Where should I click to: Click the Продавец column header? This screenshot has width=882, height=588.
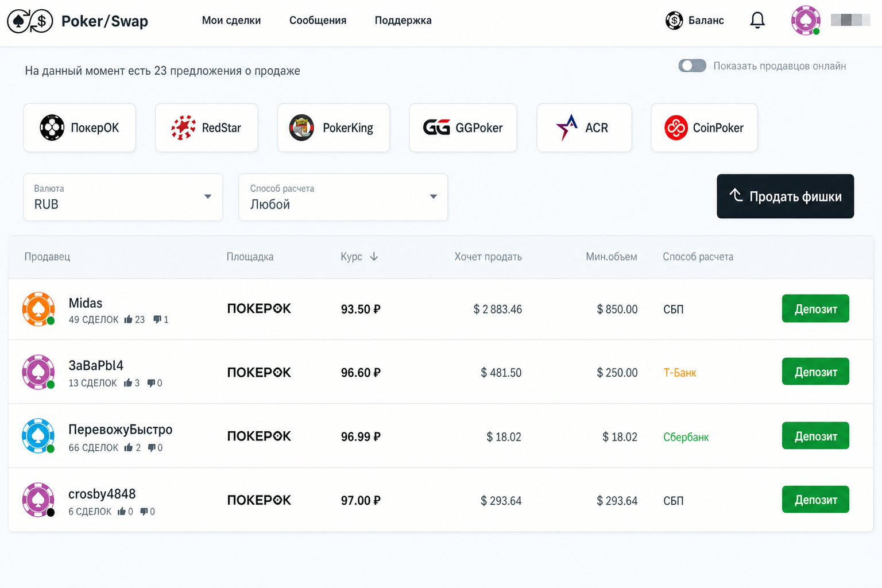(47, 257)
